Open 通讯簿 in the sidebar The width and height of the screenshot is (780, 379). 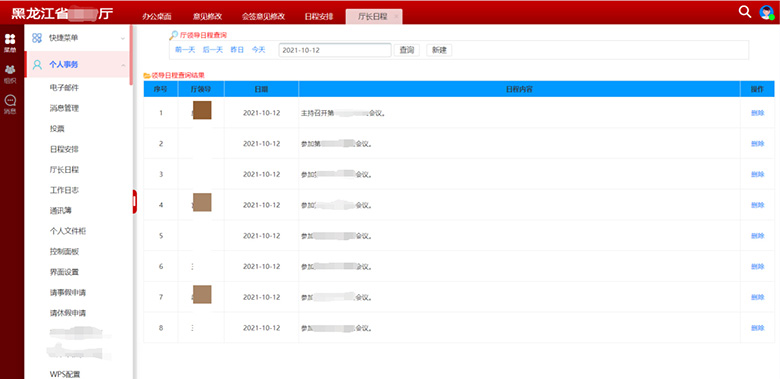[x=61, y=210]
